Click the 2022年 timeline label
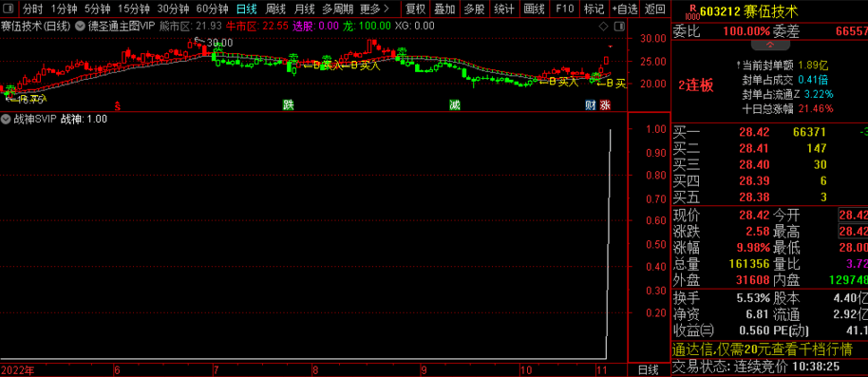Image resolution: width=868 pixels, height=377 pixels. click(17, 369)
